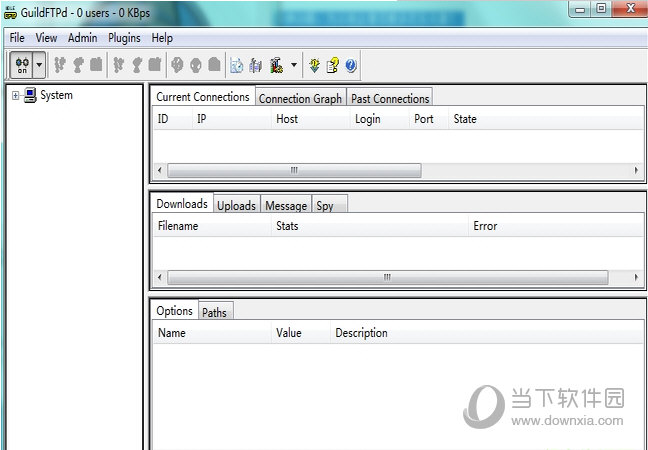
Task: Maximize the GuildFTPd window
Action: [x=601, y=9]
